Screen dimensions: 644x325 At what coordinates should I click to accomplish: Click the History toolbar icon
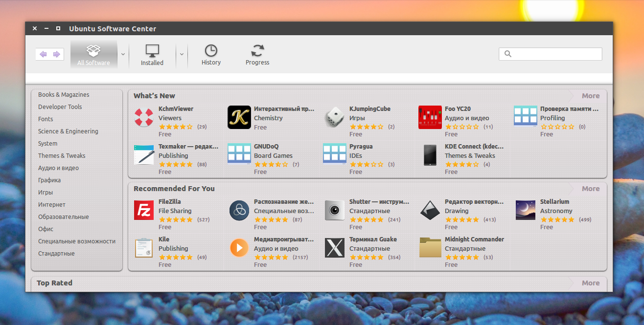point(211,54)
